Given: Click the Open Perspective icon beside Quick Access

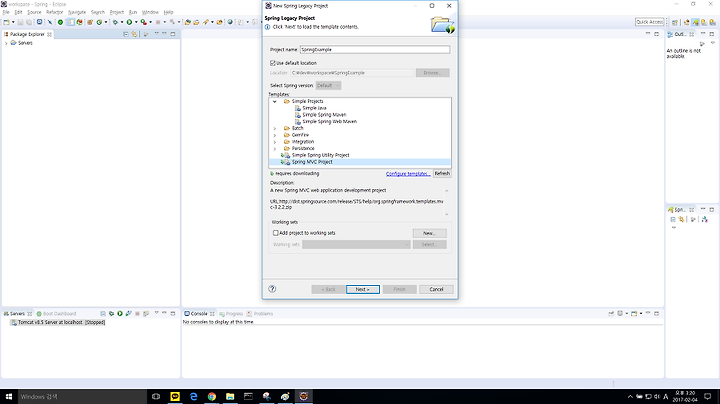Looking at the screenshot, I should (x=675, y=22).
